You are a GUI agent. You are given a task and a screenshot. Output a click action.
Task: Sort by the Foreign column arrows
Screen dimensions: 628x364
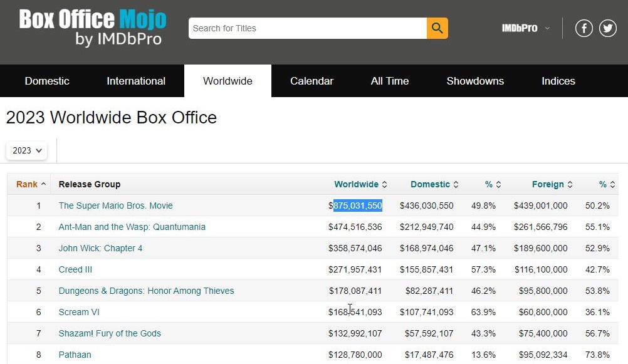click(x=570, y=184)
